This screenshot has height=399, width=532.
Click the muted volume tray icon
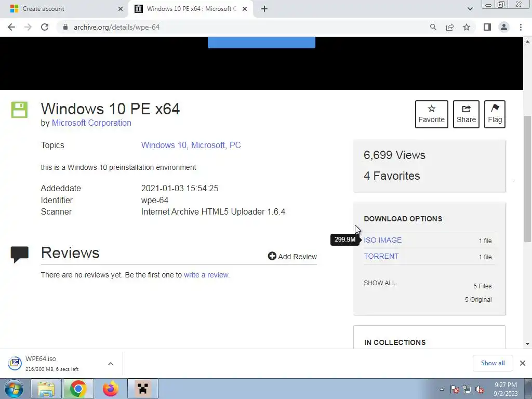tap(480, 389)
